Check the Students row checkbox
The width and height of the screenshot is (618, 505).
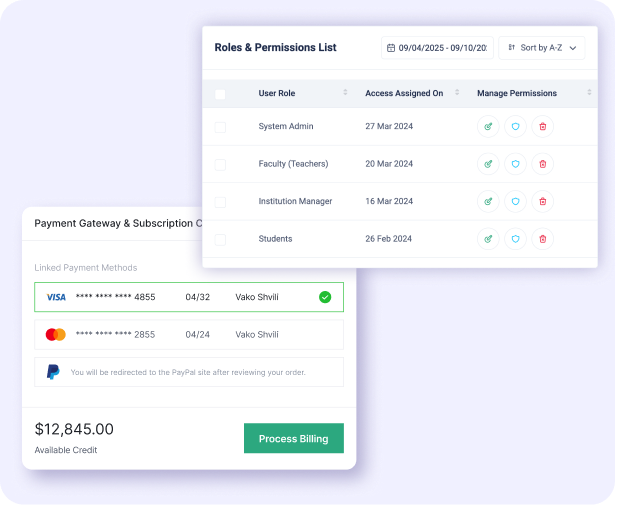click(220, 239)
